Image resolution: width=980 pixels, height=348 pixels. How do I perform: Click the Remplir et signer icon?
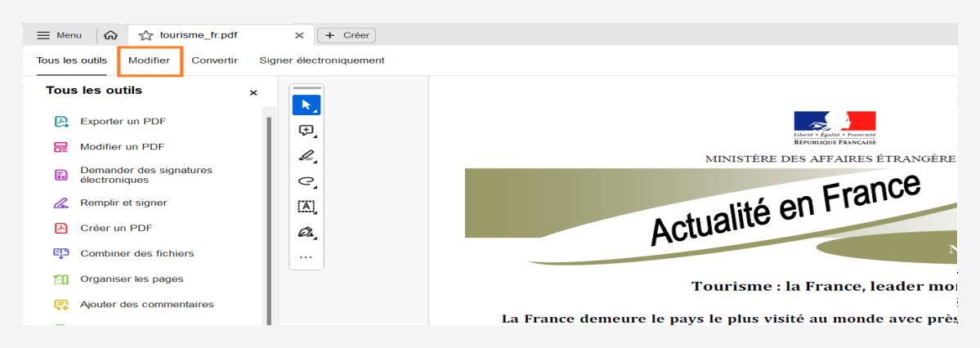pos(60,203)
